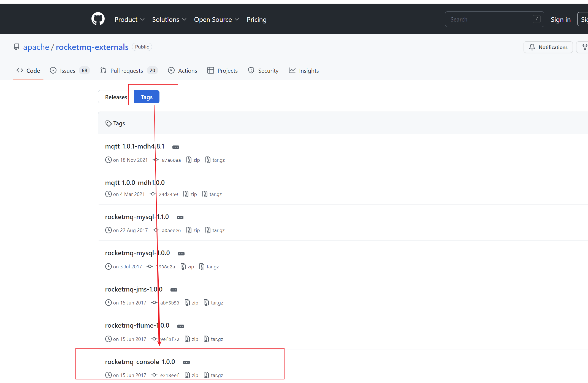Click the Sign in link

coord(560,20)
